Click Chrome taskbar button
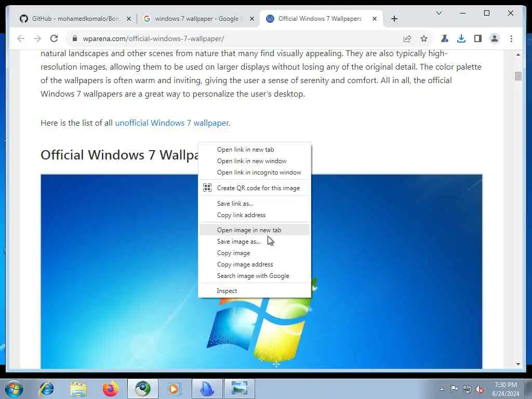Screen dimensions: 532x399 click(143, 389)
